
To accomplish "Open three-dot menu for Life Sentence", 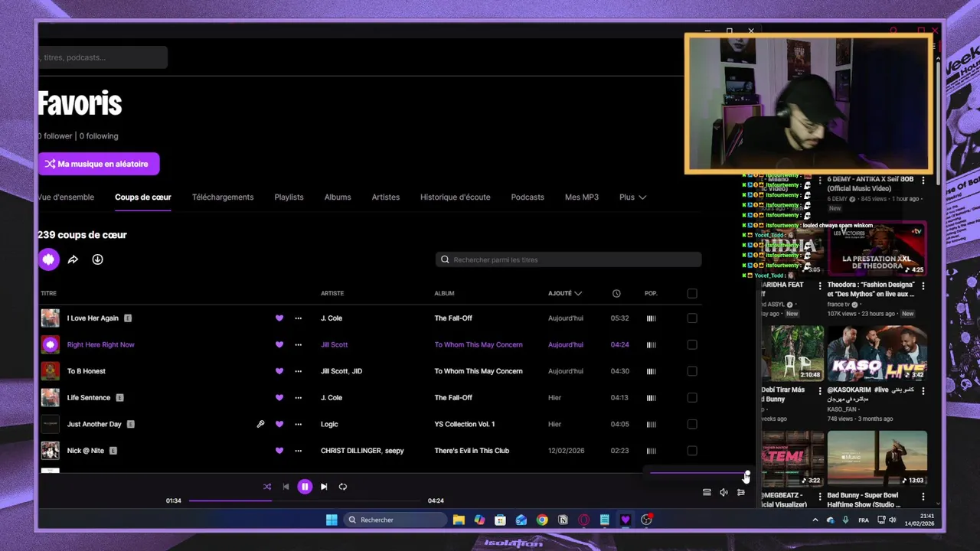I will tap(299, 398).
